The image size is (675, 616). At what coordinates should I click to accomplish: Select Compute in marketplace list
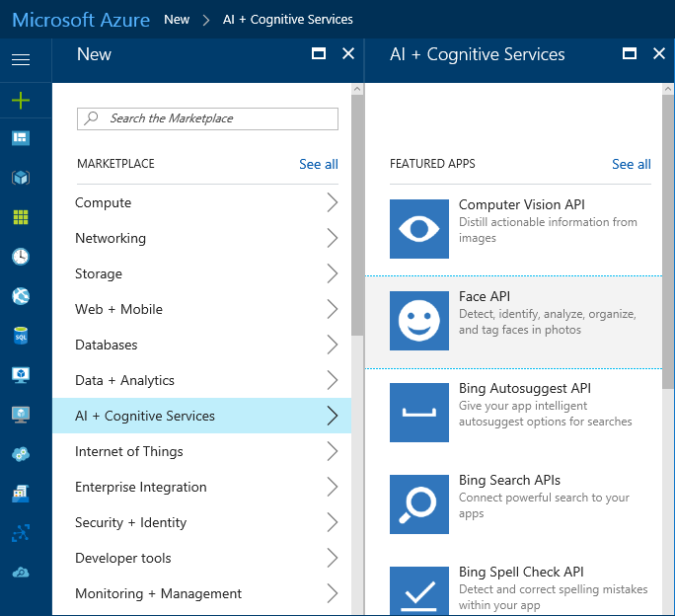[201, 202]
